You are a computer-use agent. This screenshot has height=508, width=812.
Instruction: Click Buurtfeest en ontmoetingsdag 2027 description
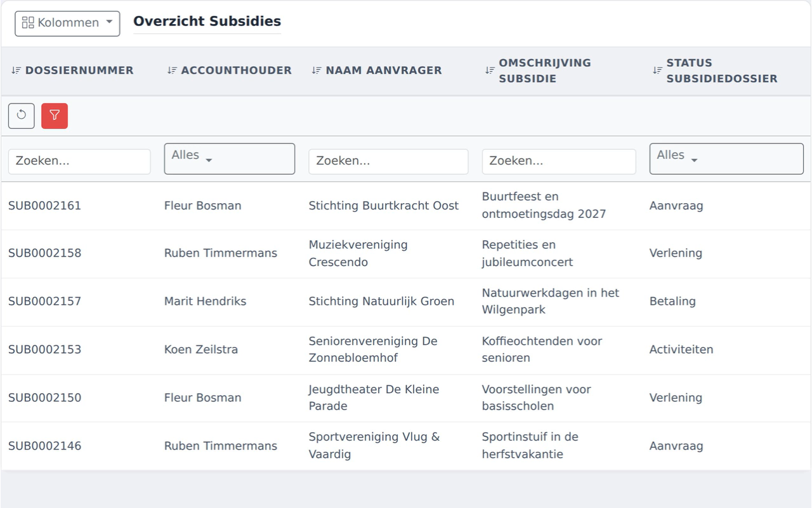[544, 205]
